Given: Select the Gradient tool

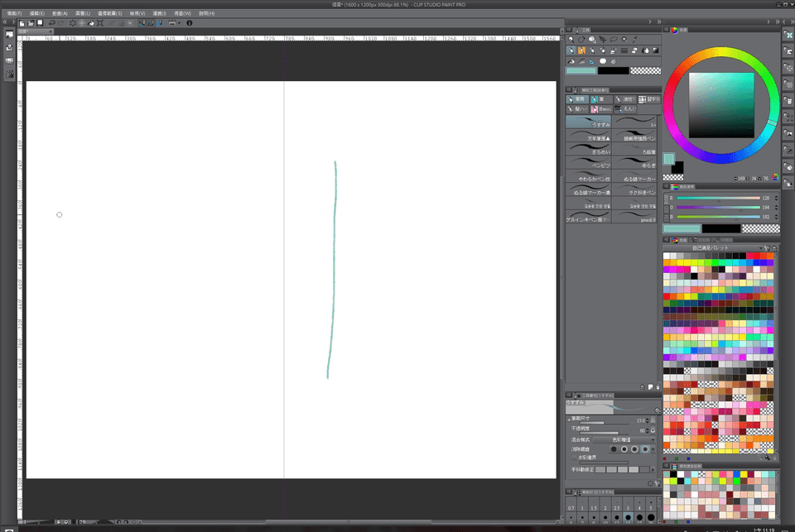Looking at the screenshot, I should [x=656, y=50].
